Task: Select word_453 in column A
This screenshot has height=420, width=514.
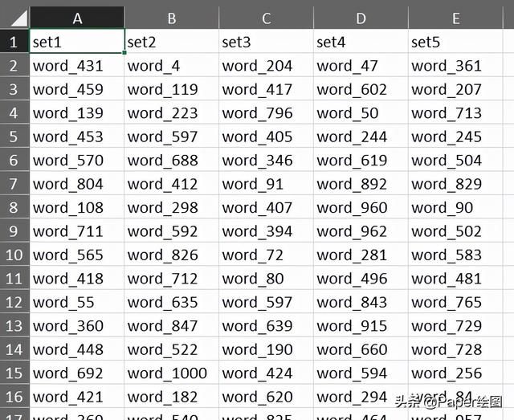Action: 77,136
